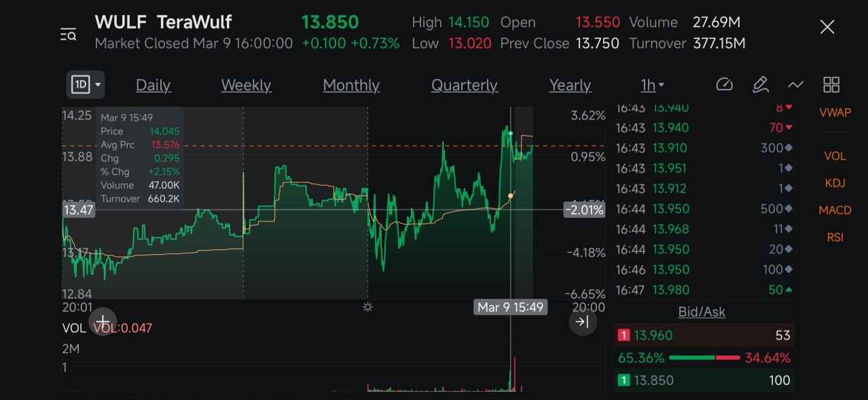Select the bid row 13.850
This screenshot has width=868, height=400.
tap(704, 380)
